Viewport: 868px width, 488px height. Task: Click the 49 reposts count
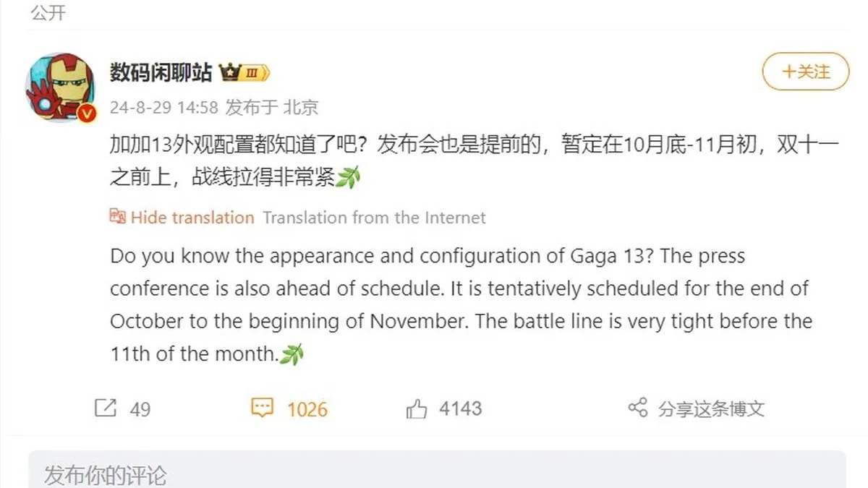140,409
